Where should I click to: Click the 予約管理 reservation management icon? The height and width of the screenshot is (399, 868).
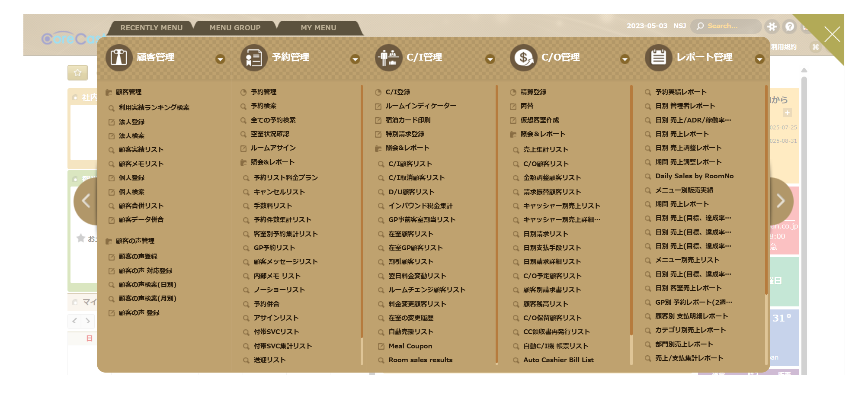pyautogui.click(x=254, y=58)
